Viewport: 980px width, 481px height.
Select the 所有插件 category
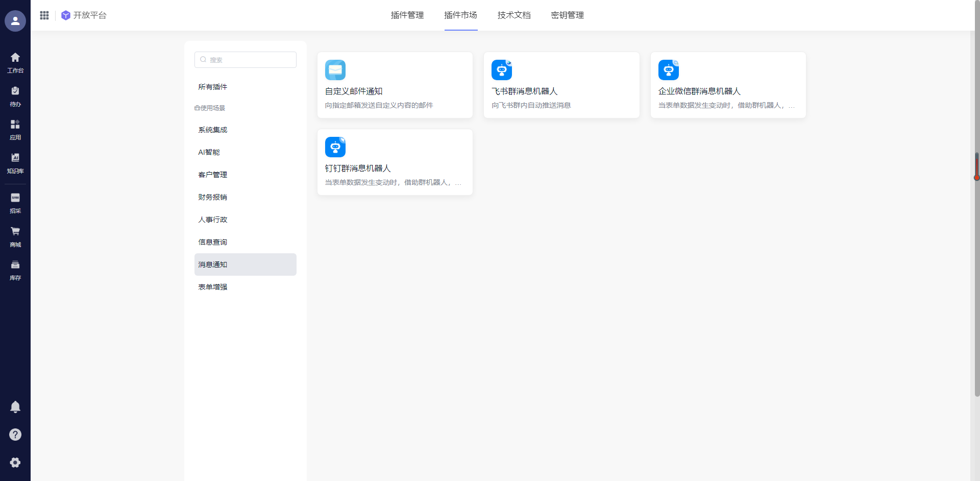[x=213, y=87]
